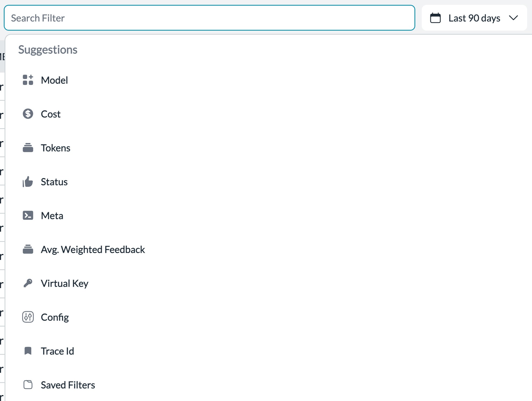The image size is (532, 401).
Task: Select the Model suggestion
Action: (x=54, y=80)
